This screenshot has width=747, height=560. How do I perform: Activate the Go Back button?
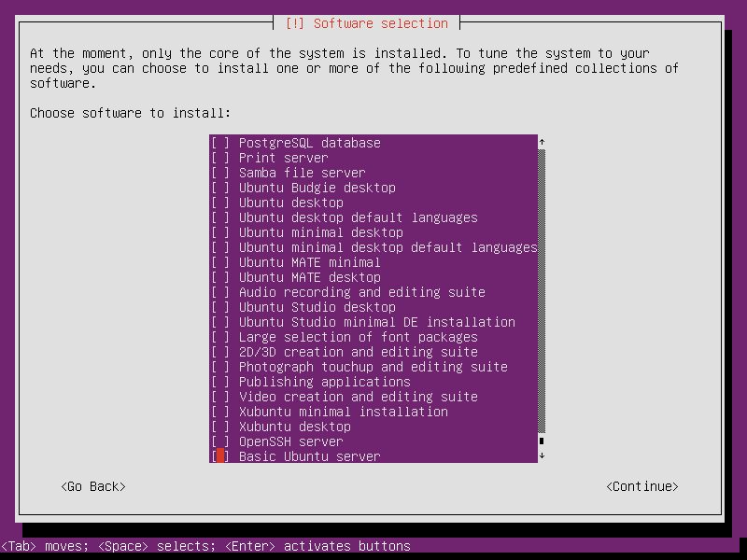[x=93, y=486]
